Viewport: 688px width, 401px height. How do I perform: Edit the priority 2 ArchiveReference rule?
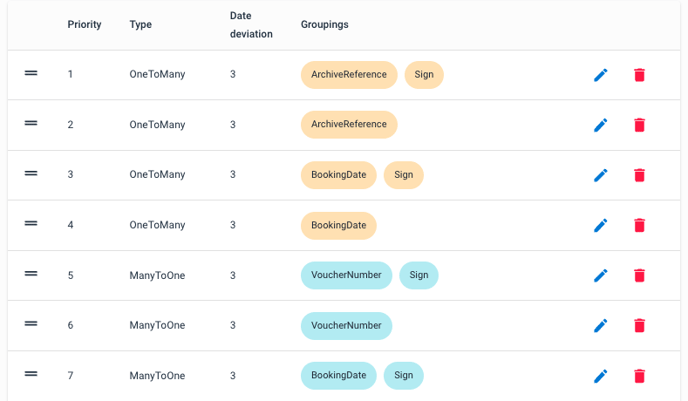[601, 125]
